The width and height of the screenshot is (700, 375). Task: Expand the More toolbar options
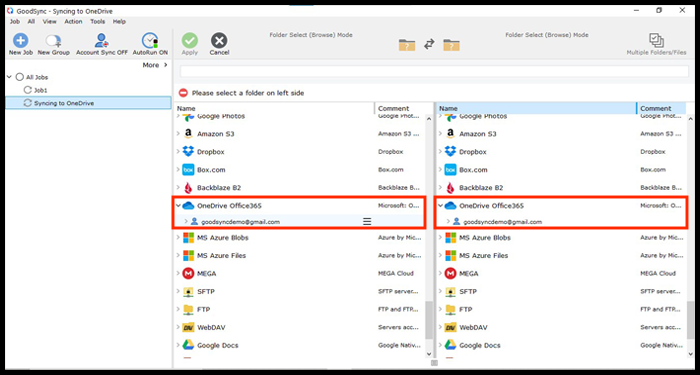point(155,65)
